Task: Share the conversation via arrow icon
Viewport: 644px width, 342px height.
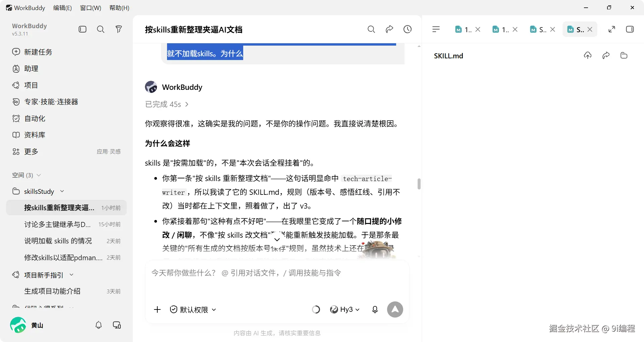Action: click(x=389, y=30)
